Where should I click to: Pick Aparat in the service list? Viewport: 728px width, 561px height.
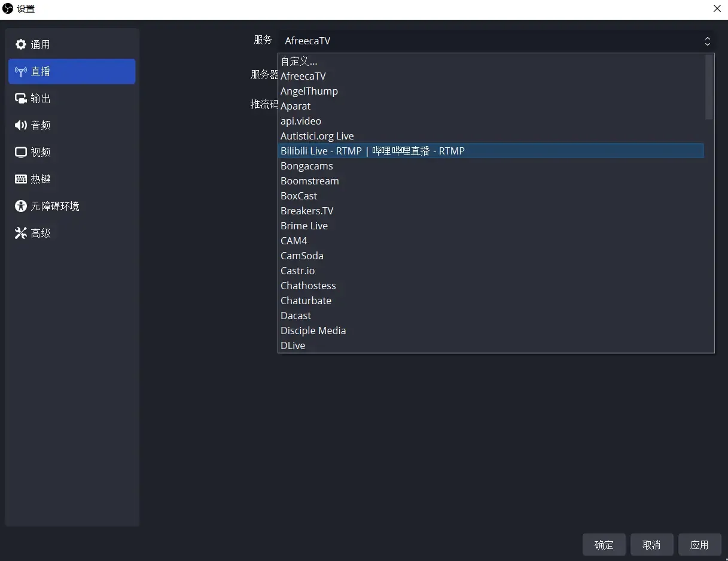click(491, 106)
